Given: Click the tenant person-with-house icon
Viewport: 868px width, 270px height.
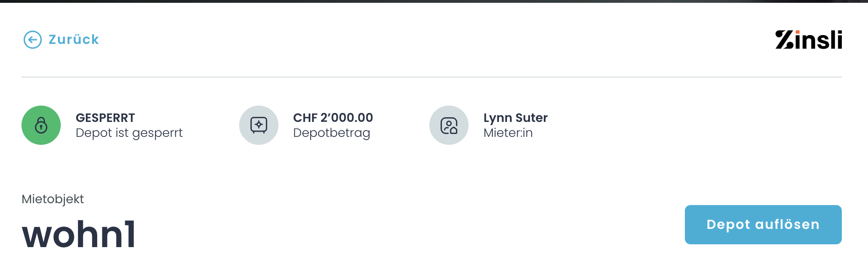Looking at the screenshot, I should [449, 125].
